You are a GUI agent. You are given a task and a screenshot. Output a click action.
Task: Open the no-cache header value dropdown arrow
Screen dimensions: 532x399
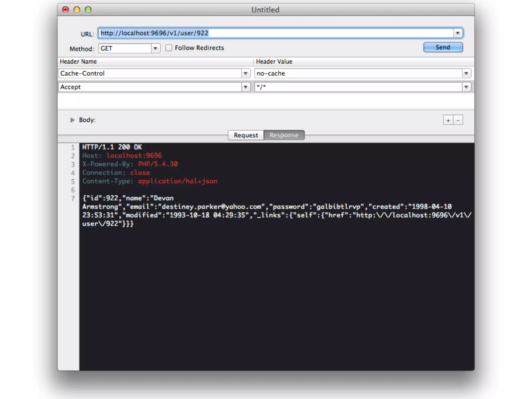(466, 74)
